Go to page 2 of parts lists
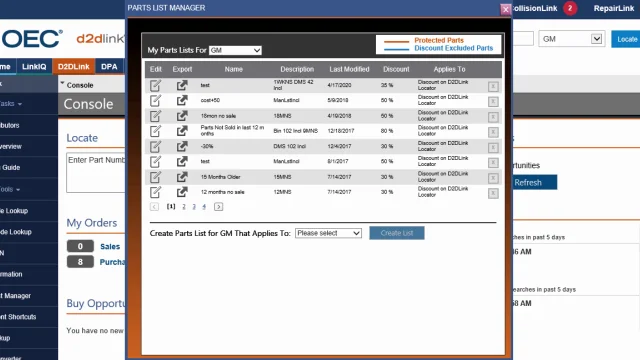Image resolution: width=640 pixels, height=360 pixels. (x=184, y=207)
